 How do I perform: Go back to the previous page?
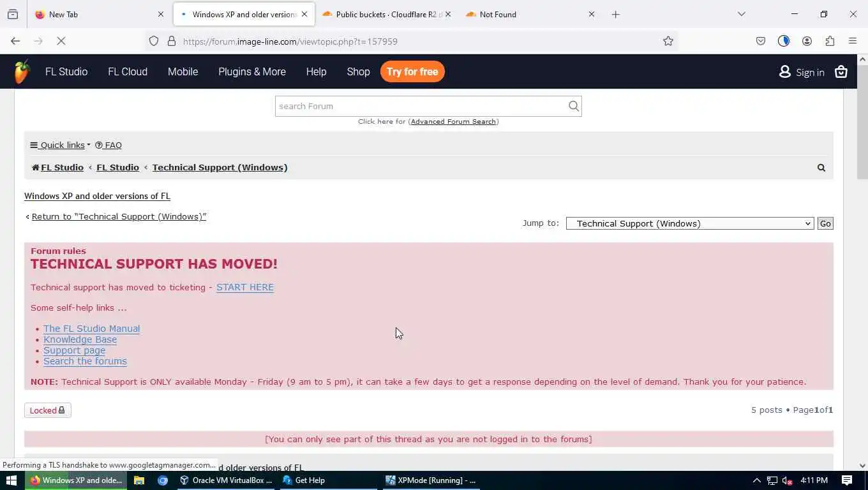(15, 41)
